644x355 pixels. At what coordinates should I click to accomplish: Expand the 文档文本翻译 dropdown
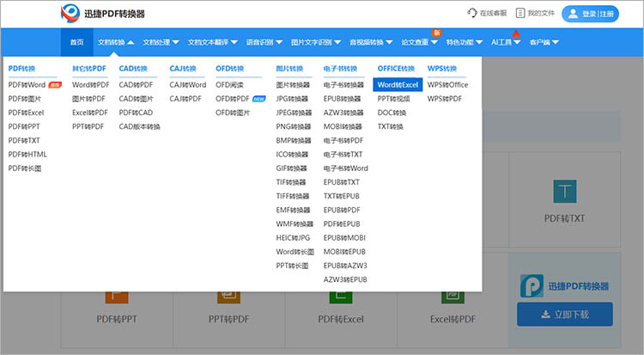coord(213,42)
